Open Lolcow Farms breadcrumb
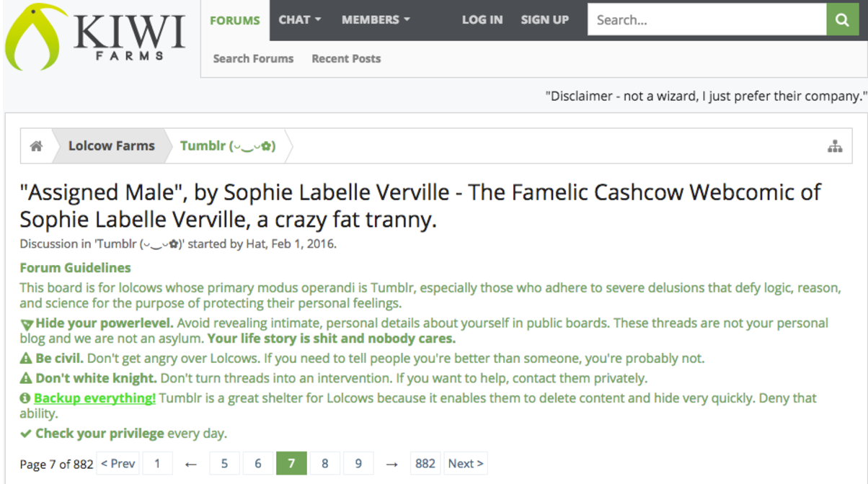This screenshot has height=484, width=868. (111, 146)
